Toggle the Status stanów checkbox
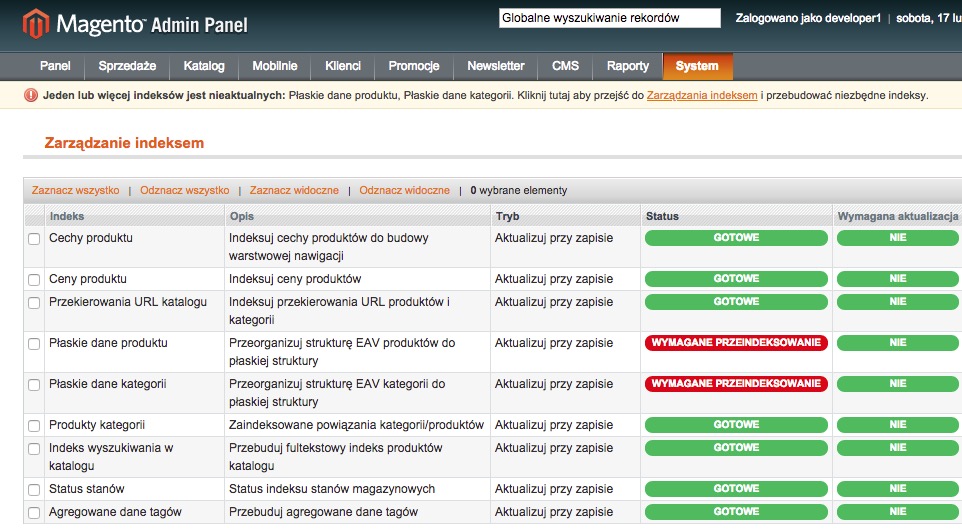 [x=34, y=490]
